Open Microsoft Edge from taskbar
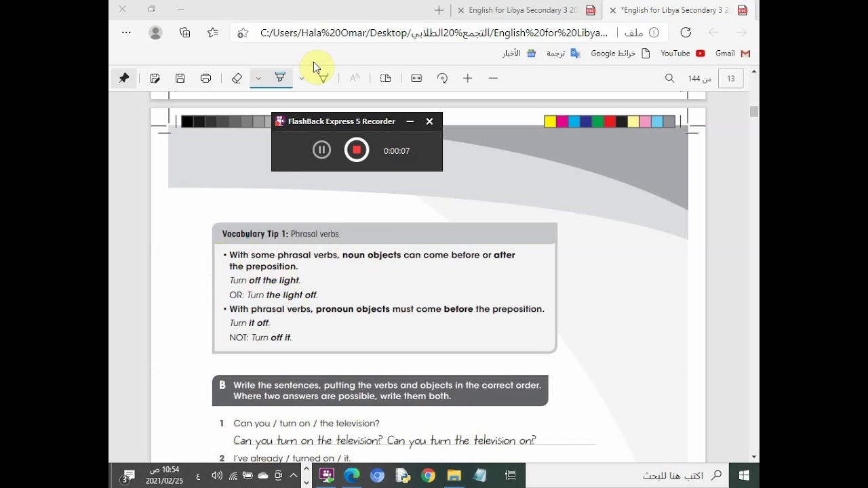Screen dimensions: 868x488 click(x=351, y=476)
